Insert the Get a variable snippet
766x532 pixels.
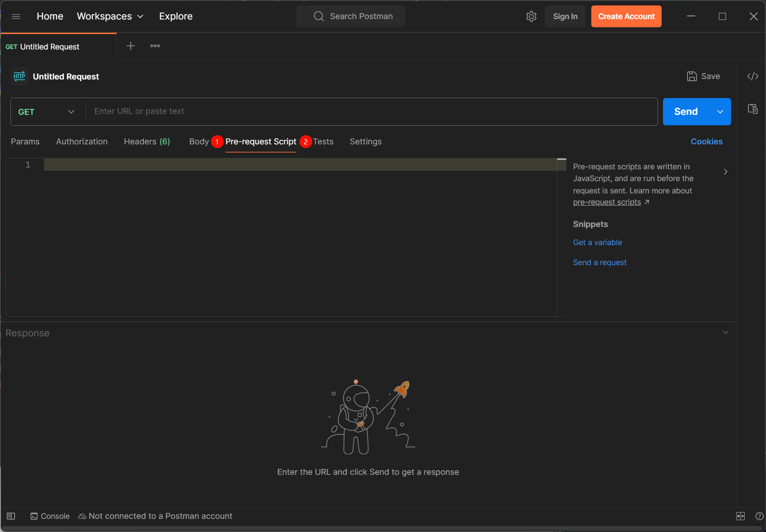click(598, 242)
